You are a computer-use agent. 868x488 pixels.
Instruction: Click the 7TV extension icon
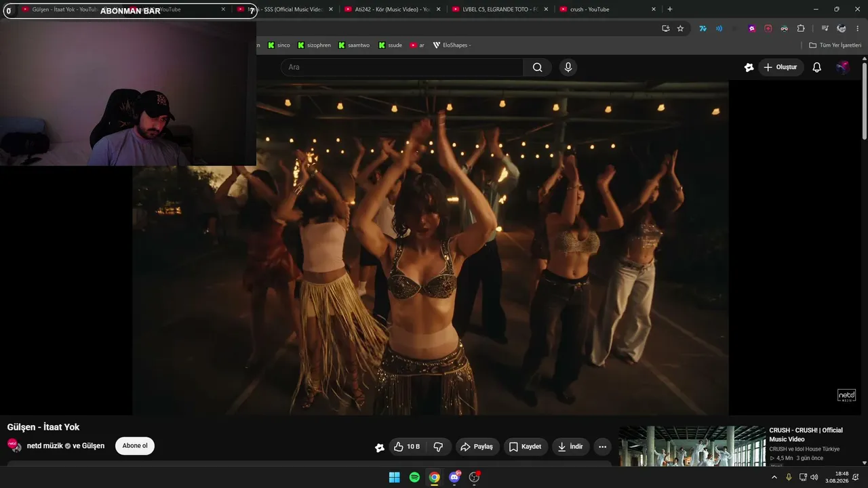pyautogui.click(x=703, y=28)
